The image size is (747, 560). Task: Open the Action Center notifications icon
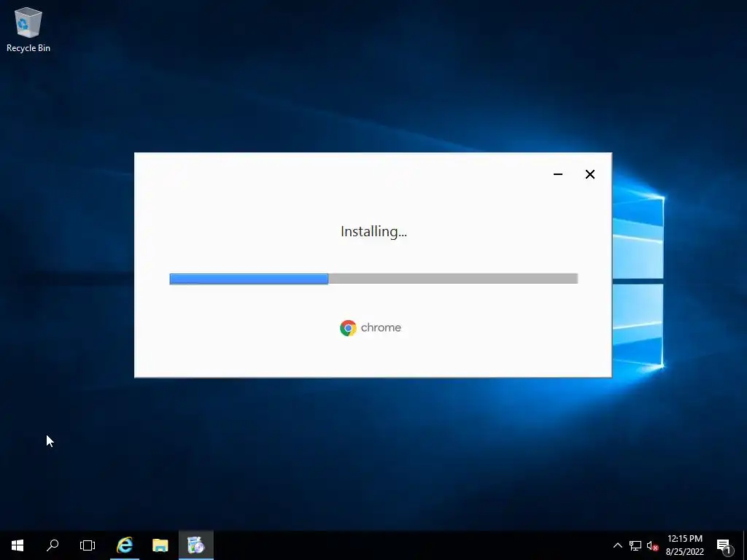[x=724, y=545]
